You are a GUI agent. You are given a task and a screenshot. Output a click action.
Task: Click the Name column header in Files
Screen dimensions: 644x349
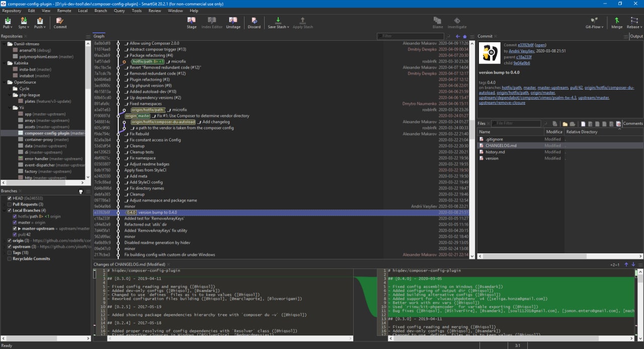(511, 132)
